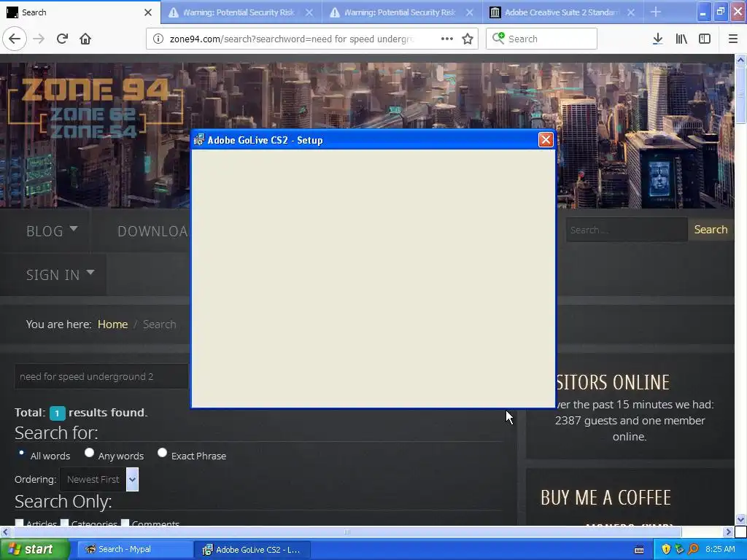Image resolution: width=747 pixels, height=560 pixels.
Task: Expand the BLOG menu
Action: pyautogui.click(x=52, y=231)
